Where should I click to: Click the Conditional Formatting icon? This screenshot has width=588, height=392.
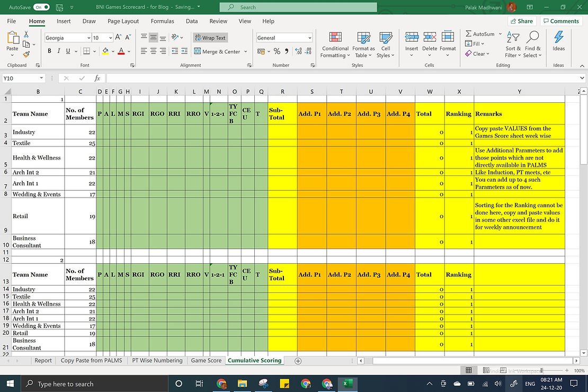coord(335,38)
